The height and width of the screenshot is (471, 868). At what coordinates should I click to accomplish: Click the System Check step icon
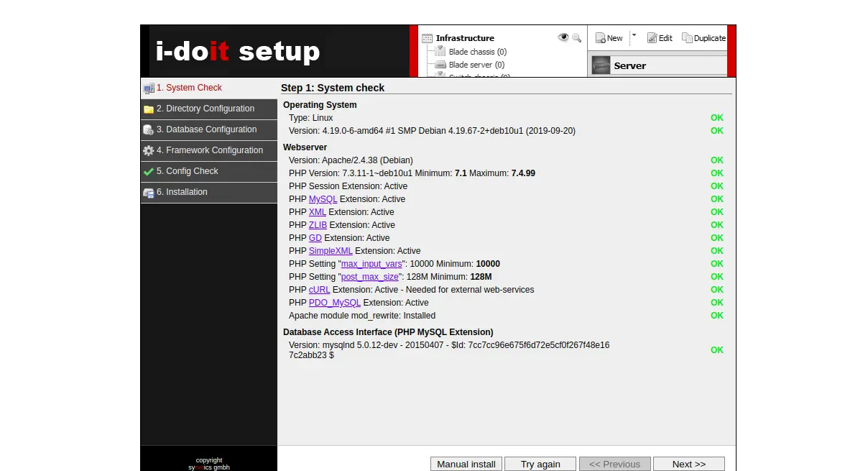tap(149, 88)
